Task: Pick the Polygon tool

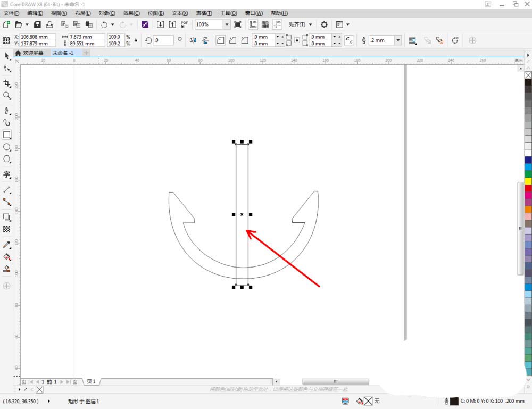Action: coord(7,160)
